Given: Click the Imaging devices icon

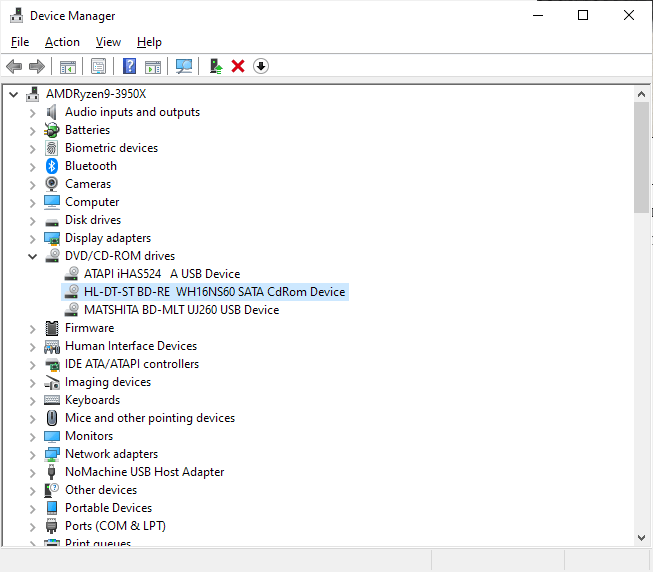Looking at the screenshot, I should point(52,382).
